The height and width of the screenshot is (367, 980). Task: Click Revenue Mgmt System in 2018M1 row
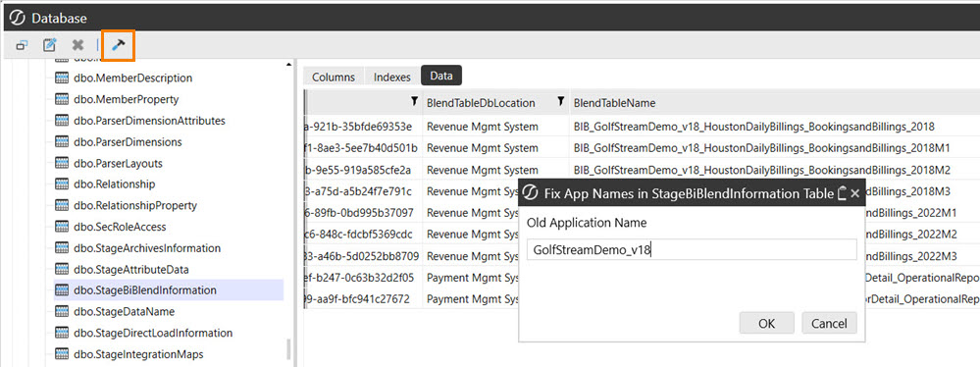(x=482, y=148)
